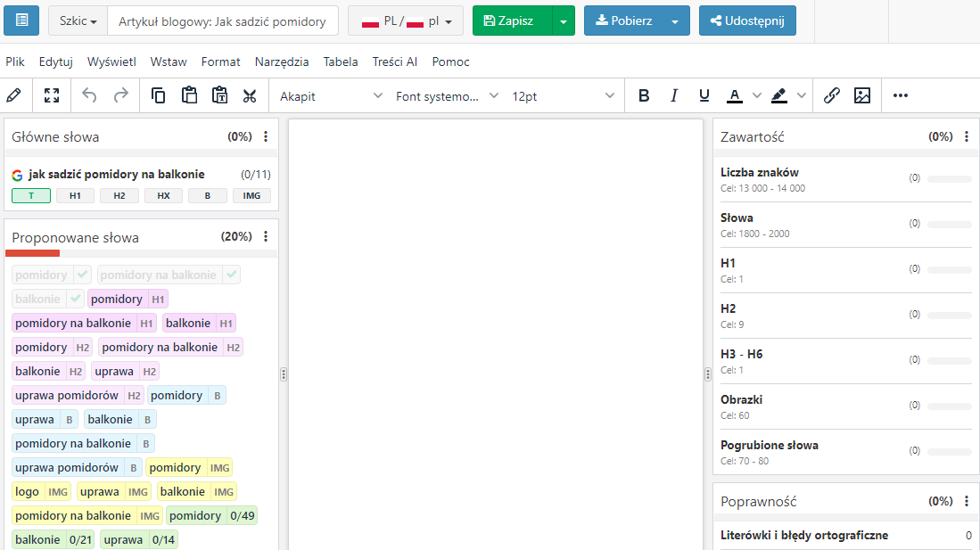This screenshot has width=980, height=550.
Task: Toggle the B tag for main keyword
Action: coord(208,195)
